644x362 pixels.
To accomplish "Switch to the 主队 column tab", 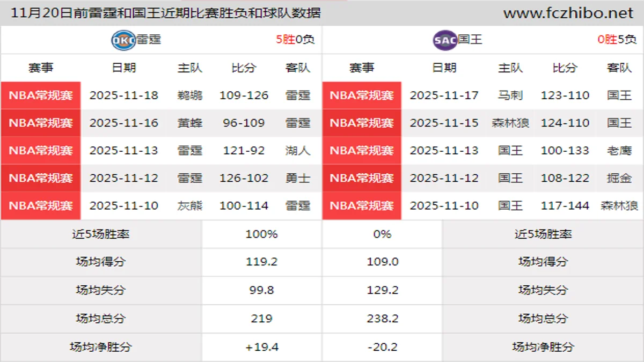I will [x=189, y=68].
